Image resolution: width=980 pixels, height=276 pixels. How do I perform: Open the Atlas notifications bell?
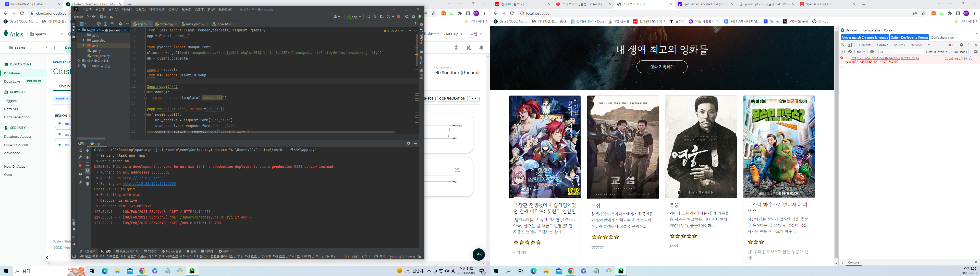[481, 48]
